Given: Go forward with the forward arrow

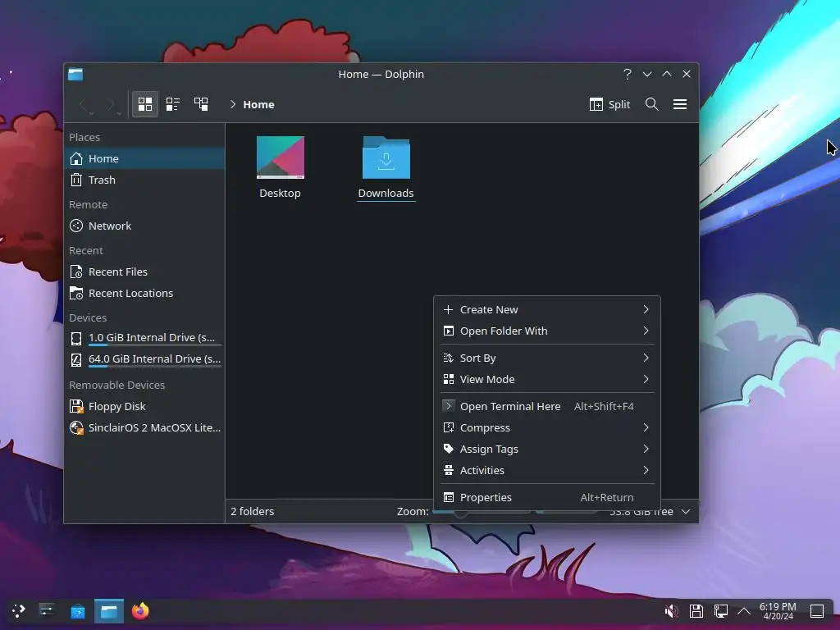Looking at the screenshot, I should pyautogui.click(x=112, y=104).
